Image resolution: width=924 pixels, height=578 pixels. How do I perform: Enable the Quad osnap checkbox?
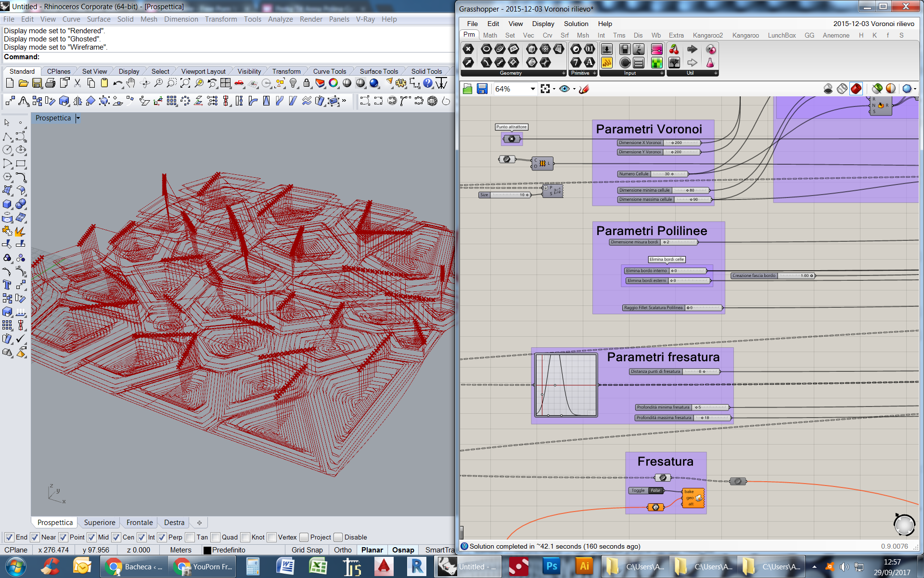(215, 537)
